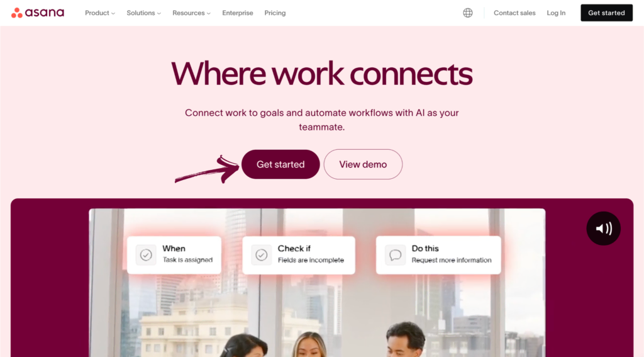Select the When Task is assigned card
Image resolution: width=644 pixels, height=357 pixels.
point(174,255)
